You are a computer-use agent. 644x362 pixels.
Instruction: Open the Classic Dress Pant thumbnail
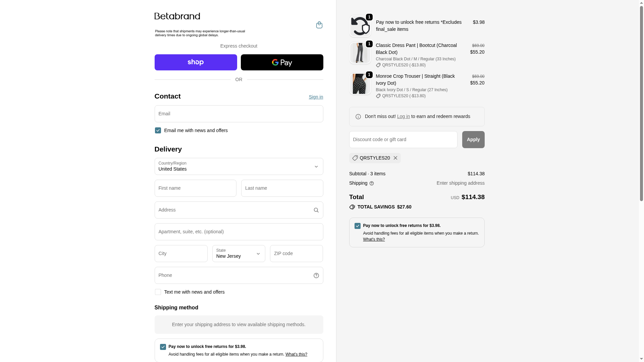(360, 53)
